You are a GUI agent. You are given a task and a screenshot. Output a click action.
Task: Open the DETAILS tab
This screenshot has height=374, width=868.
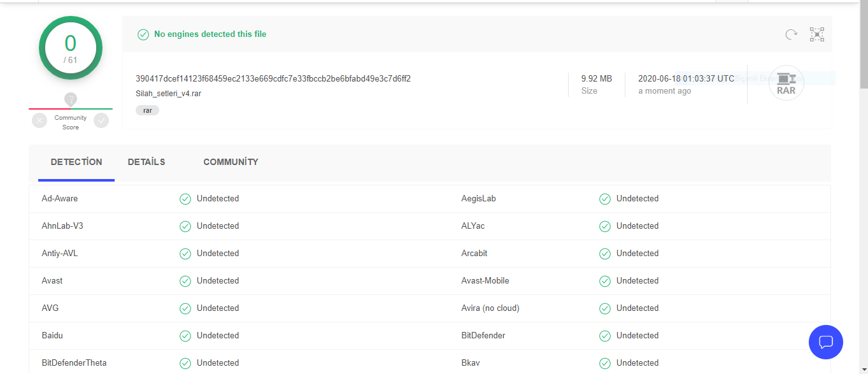coord(146,162)
